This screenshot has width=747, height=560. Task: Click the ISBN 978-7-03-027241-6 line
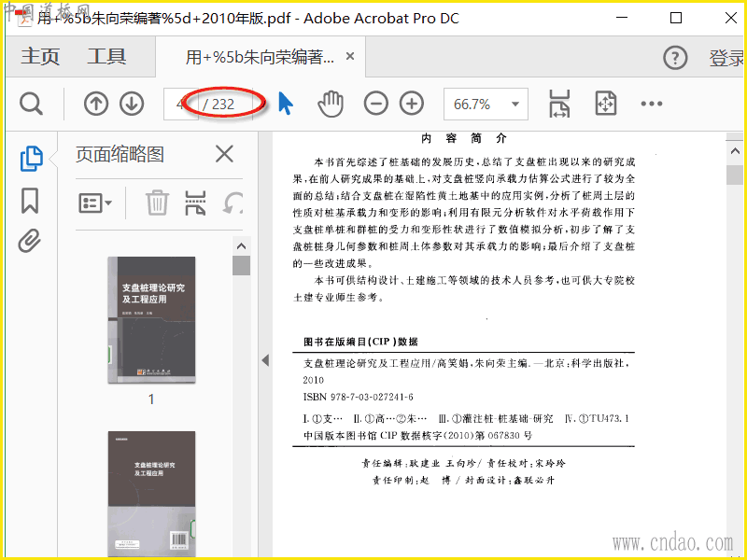point(358,397)
